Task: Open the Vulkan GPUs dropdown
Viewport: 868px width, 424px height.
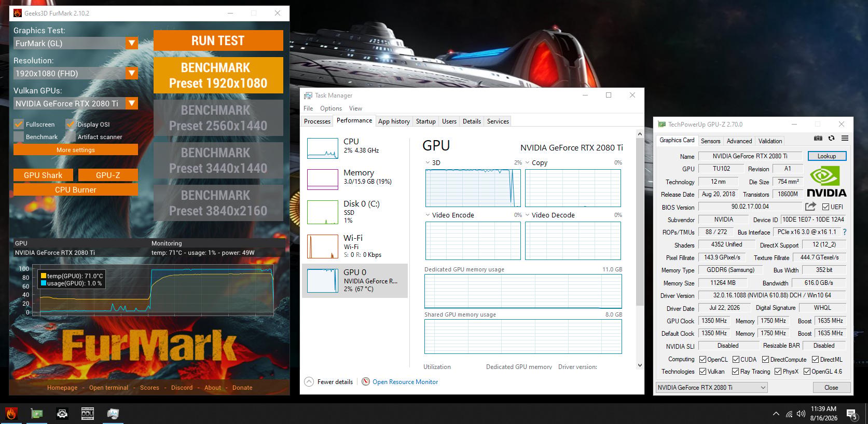Action: coord(132,103)
